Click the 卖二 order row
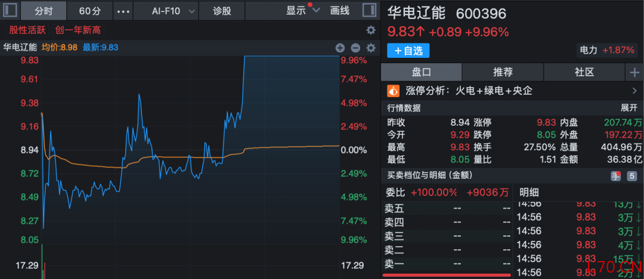 pyautogui.click(x=447, y=250)
